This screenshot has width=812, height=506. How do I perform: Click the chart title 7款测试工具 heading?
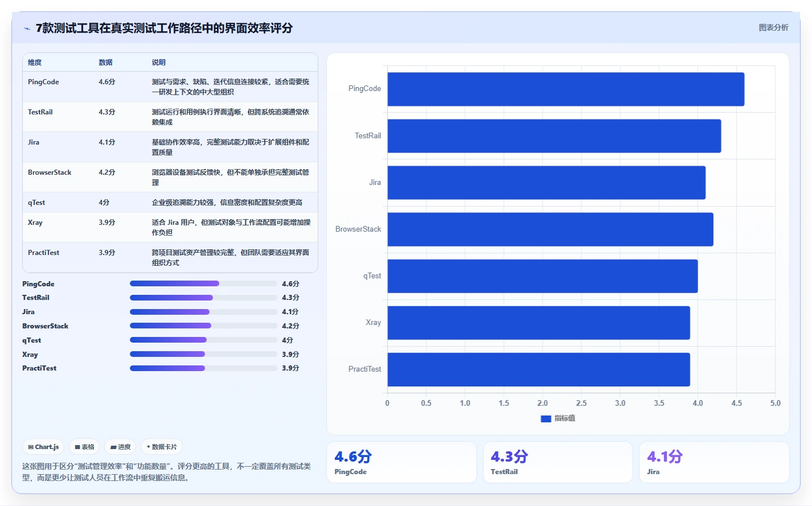pyautogui.click(x=164, y=28)
